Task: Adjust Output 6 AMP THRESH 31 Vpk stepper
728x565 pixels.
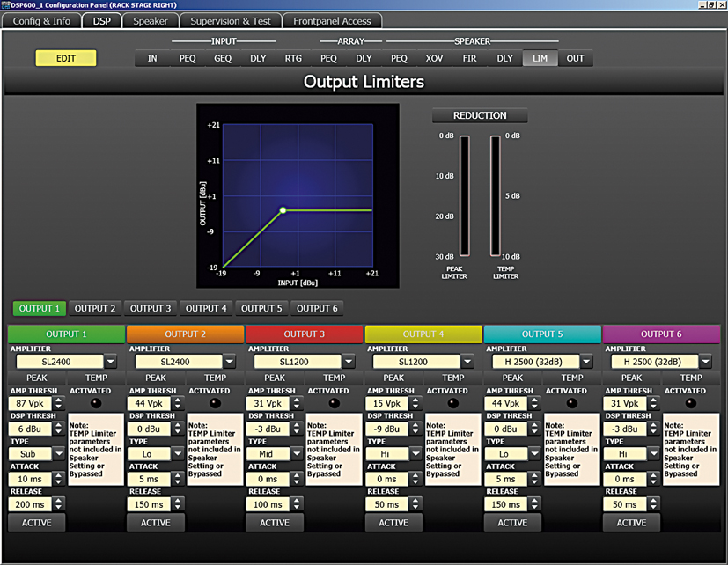Action: [653, 403]
